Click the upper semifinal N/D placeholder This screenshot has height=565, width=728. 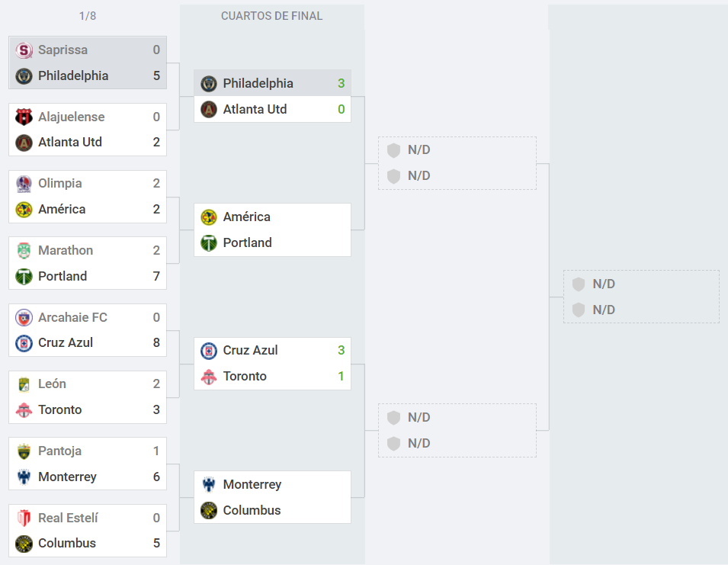click(457, 163)
